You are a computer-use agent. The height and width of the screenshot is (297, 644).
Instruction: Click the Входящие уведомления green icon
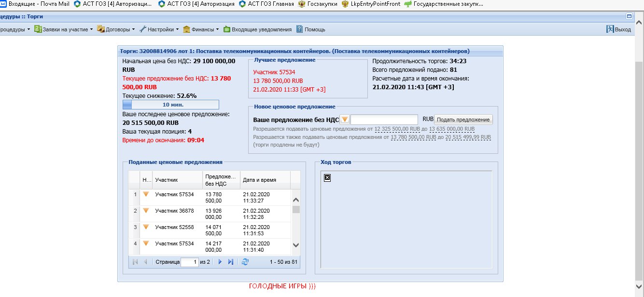[227, 29]
